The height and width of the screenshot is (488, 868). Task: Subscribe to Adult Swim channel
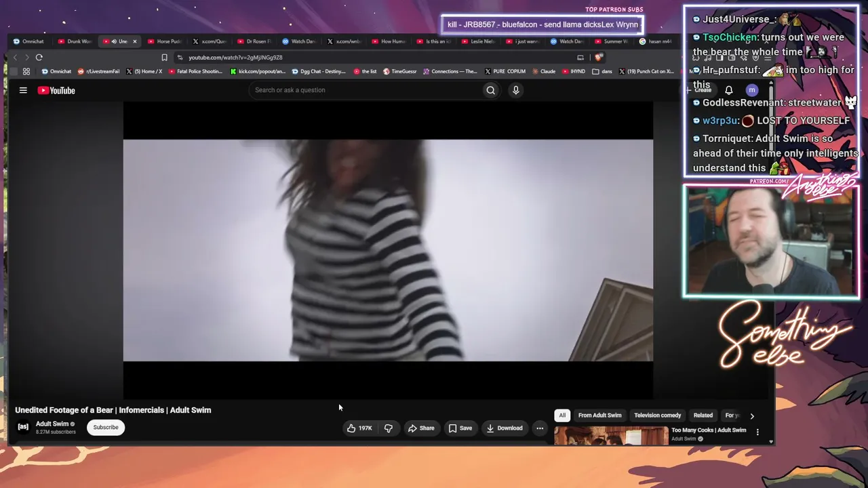pos(106,428)
